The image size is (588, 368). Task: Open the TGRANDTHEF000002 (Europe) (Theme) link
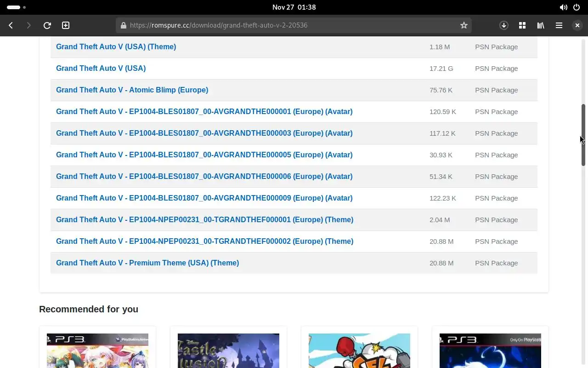click(x=204, y=241)
